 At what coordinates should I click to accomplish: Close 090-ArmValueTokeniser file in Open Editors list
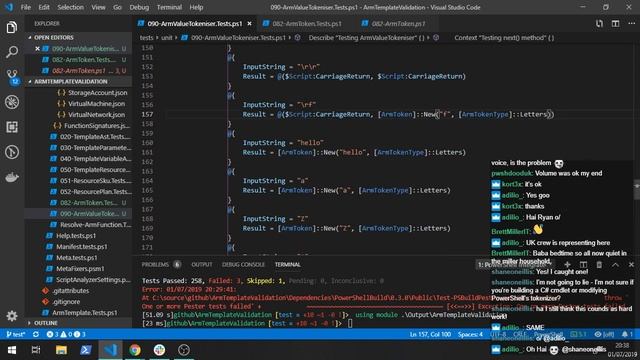pos(37,49)
